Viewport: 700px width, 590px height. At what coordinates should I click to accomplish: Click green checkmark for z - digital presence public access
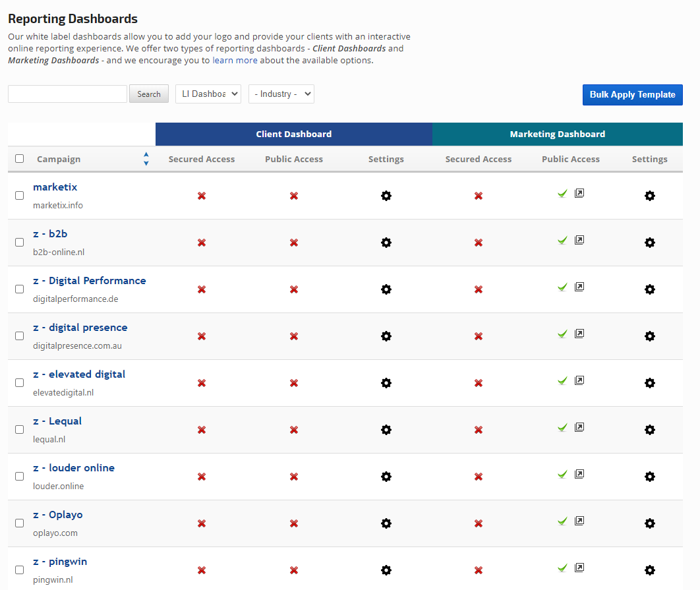pos(562,334)
